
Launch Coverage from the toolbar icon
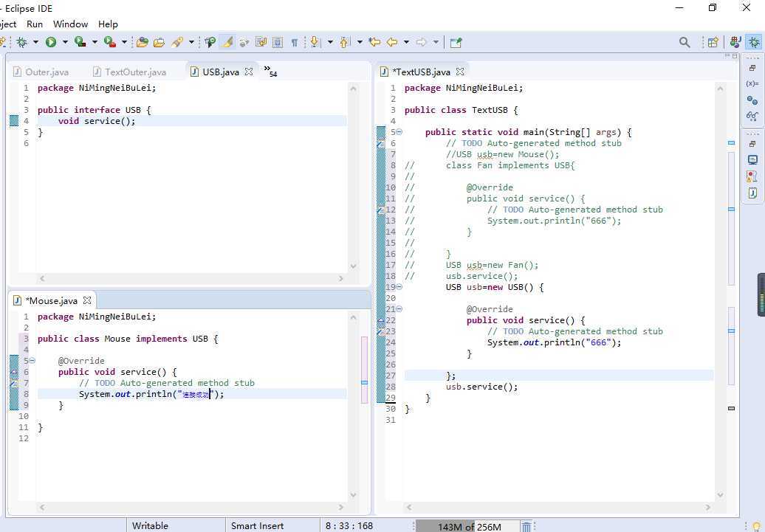click(80, 42)
